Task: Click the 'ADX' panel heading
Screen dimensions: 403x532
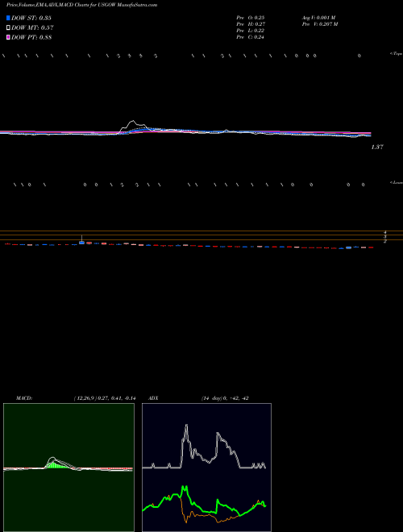Action: coord(152,398)
